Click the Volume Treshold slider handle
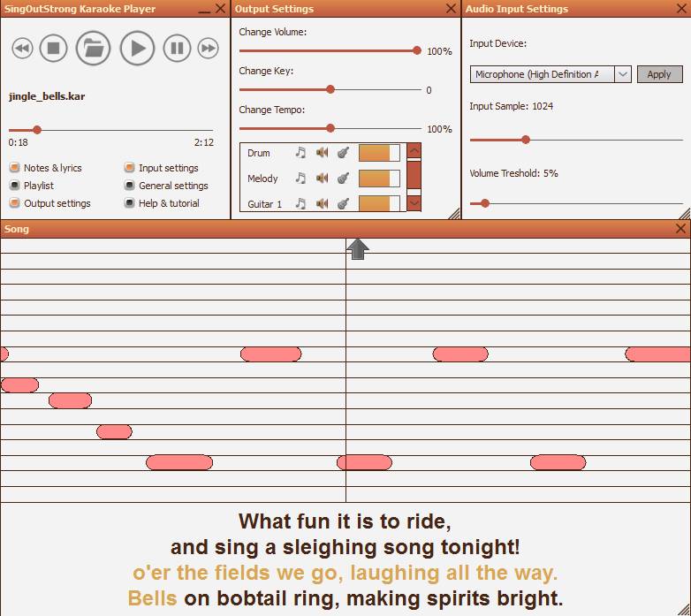 tap(485, 203)
